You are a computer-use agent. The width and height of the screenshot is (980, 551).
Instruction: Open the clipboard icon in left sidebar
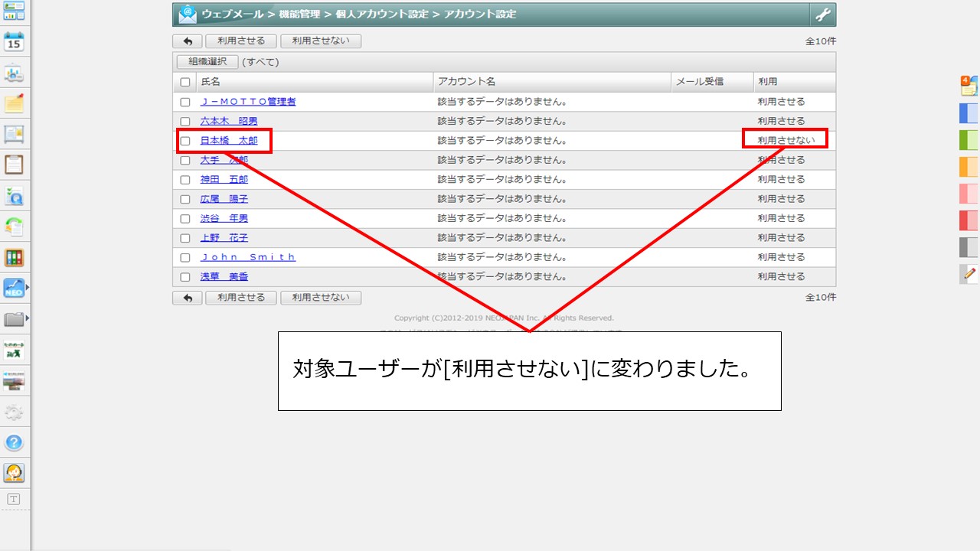14,165
